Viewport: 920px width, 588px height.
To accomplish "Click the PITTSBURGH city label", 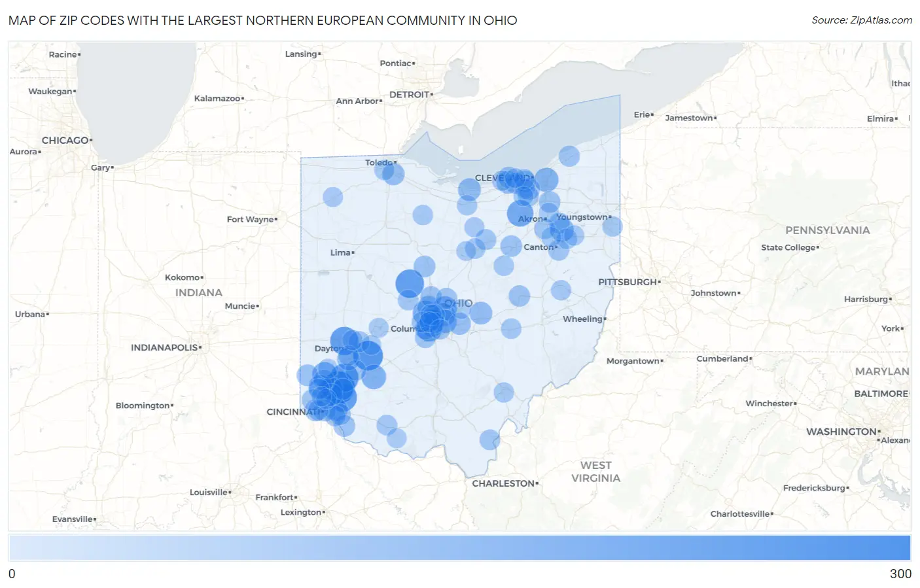I will [628, 282].
